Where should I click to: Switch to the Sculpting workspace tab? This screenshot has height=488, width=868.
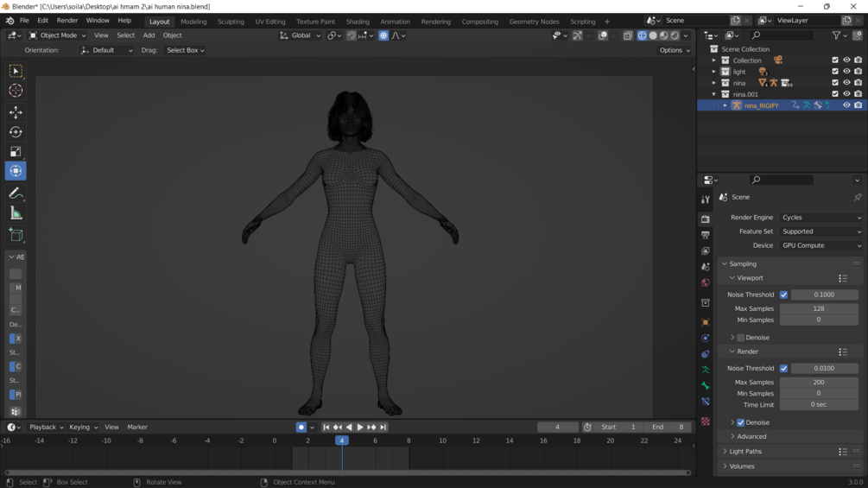pyautogui.click(x=231, y=22)
